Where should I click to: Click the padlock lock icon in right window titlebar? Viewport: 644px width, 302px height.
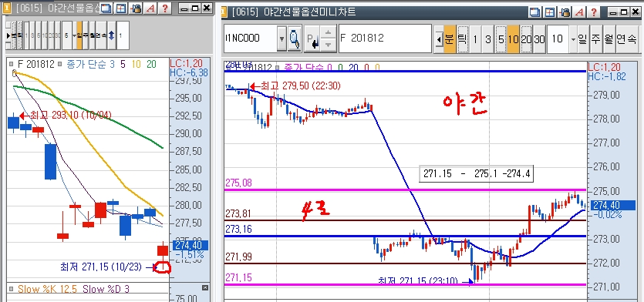coord(565,12)
